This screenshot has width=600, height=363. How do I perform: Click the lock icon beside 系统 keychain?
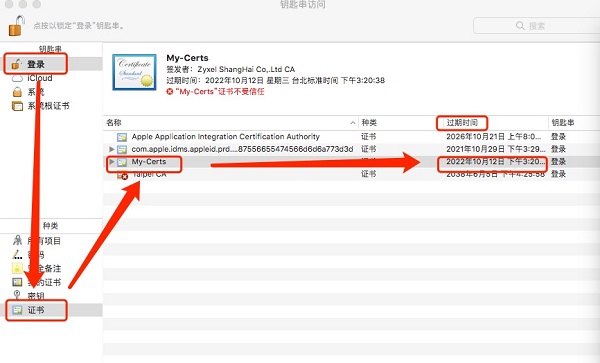click(x=17, y=92)
